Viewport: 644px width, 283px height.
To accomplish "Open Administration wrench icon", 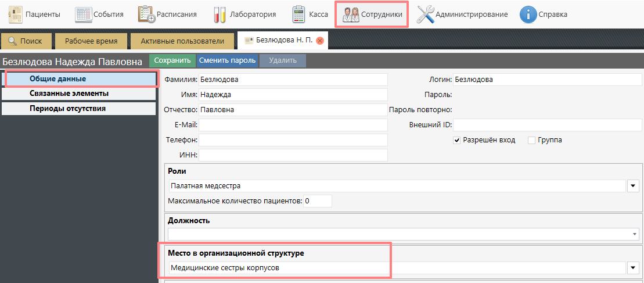I will pyautogui.click(x=426, y=15).
